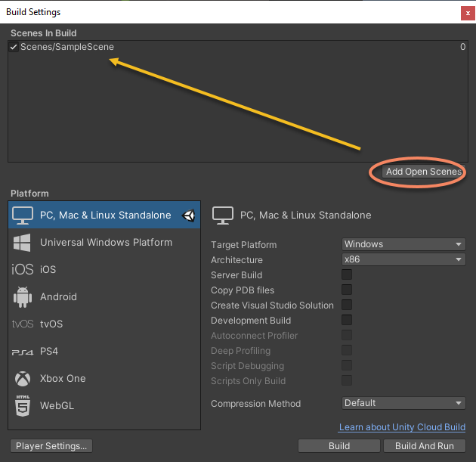This screenshot has width=476, height=462.
Task: Open the Target Platform dropdown
Action: pyautogui.click(x=403, y=244)
